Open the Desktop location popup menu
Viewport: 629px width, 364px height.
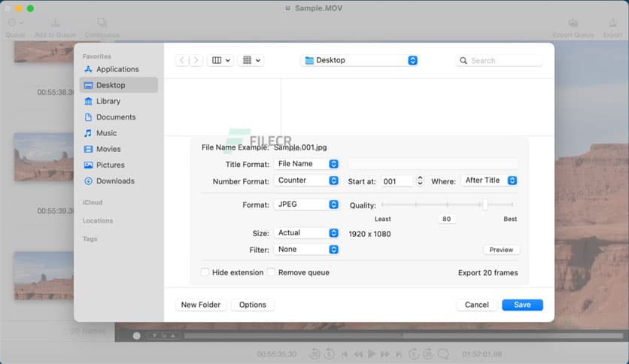click(359, 60)
